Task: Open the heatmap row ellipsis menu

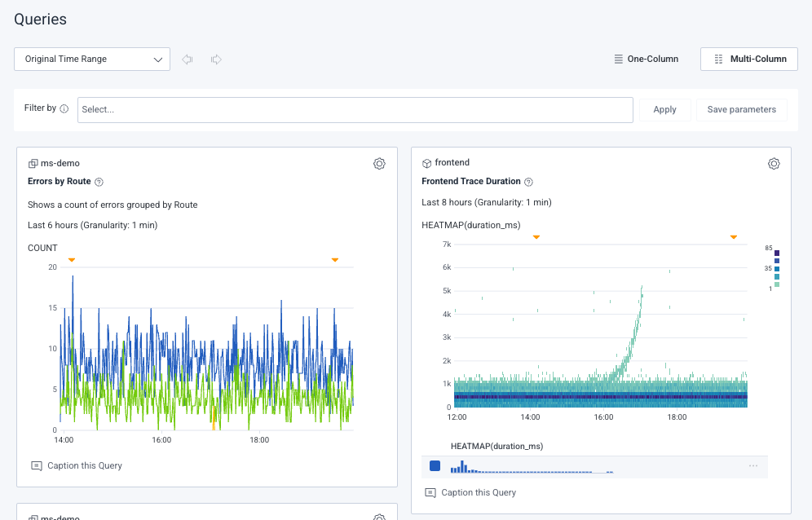Action: (x=752, y=465)
